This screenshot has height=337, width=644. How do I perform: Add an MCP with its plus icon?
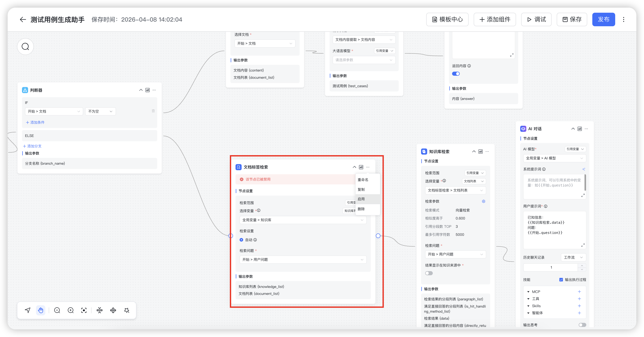click(x=579, y=292)
